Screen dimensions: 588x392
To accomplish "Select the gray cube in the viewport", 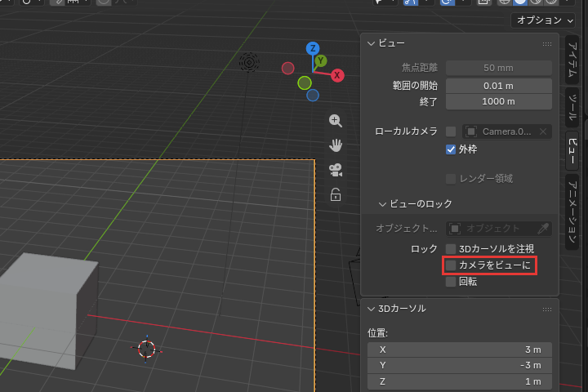I will (45, 311).
